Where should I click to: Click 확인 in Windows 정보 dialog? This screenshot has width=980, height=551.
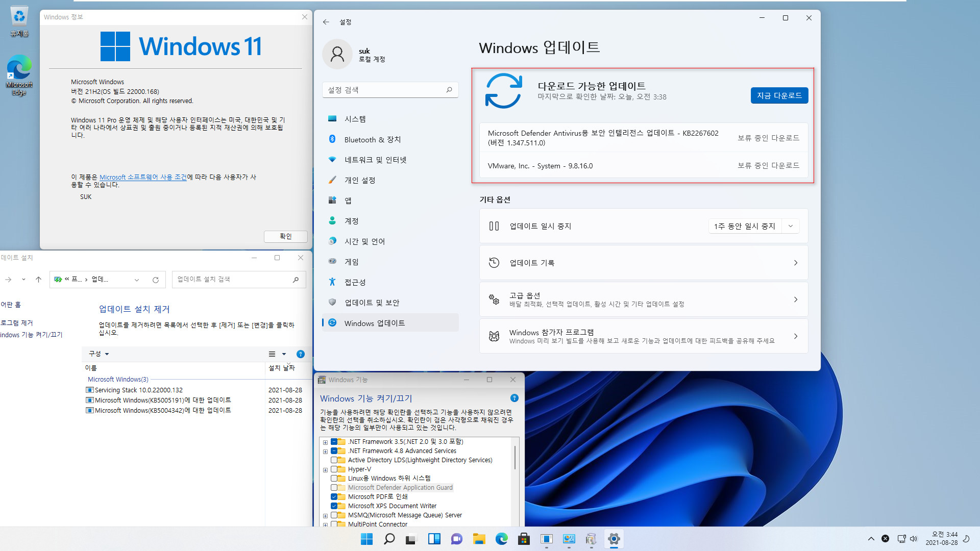pyautogui.click(x=285, y=236)
